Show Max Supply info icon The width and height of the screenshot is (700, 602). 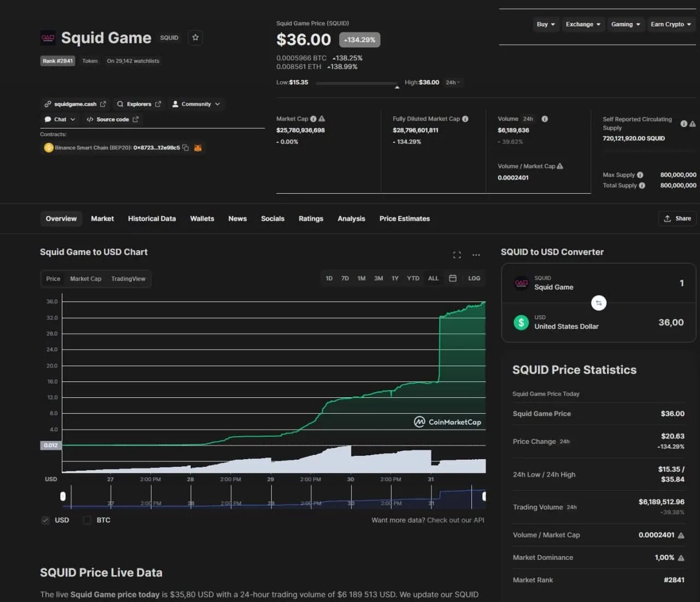640,175
